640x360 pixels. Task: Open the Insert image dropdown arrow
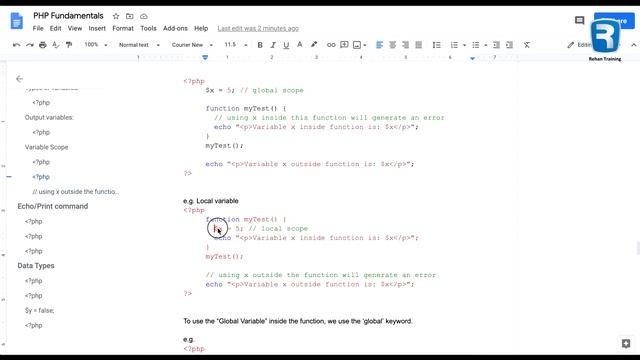[x=364, y=45]
